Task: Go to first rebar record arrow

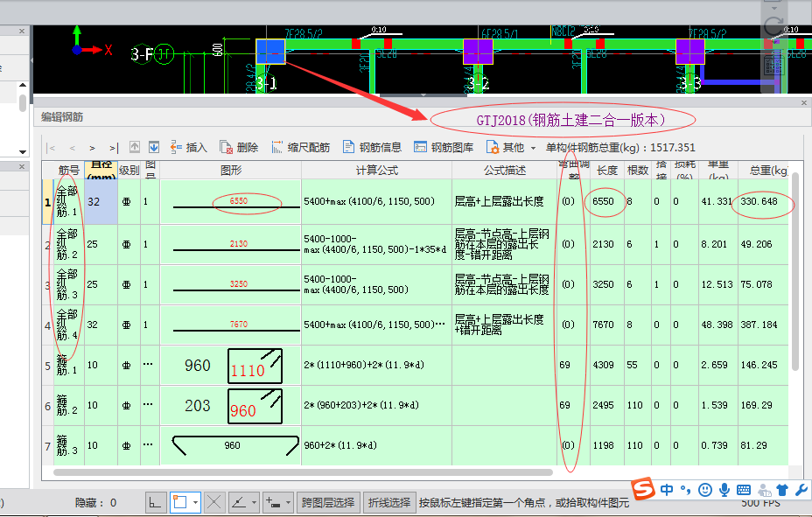Action: click(51, 148)
